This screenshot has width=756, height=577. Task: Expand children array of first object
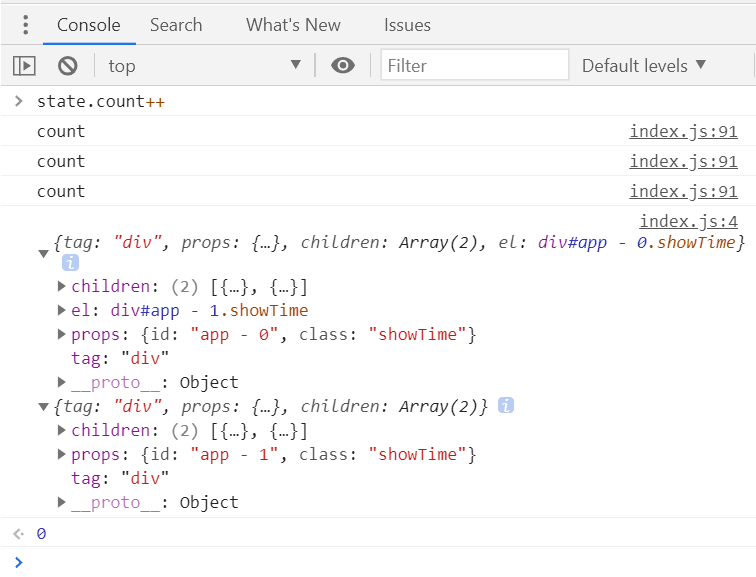tap(61, 286)
